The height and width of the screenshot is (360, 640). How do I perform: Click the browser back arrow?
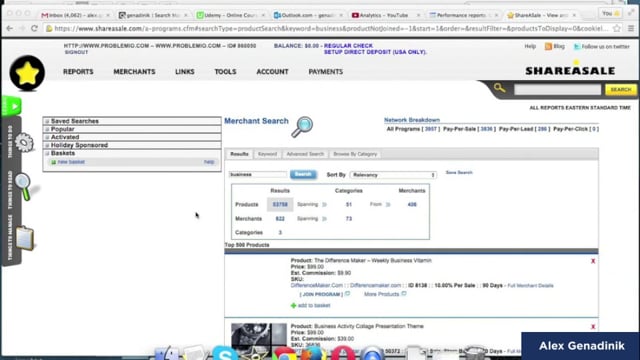10,29
